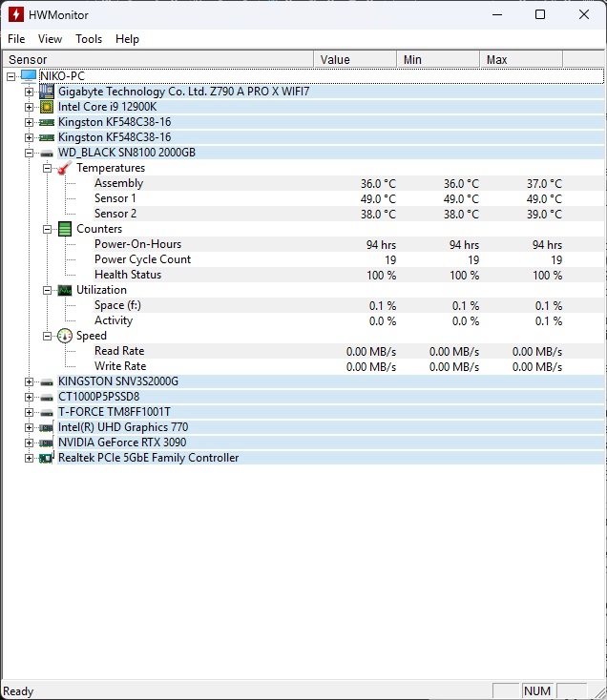The height and width of the screenshot is (700, 607).
Task: Select the Assembly temperature row
Action: coord(349,183)
